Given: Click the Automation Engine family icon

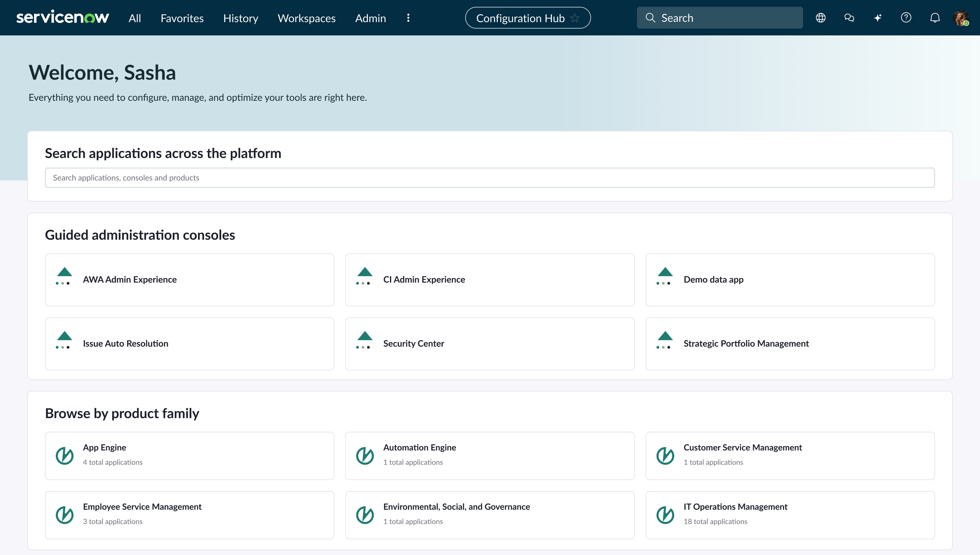Looking at the screenshot, I should coord(365,456).
